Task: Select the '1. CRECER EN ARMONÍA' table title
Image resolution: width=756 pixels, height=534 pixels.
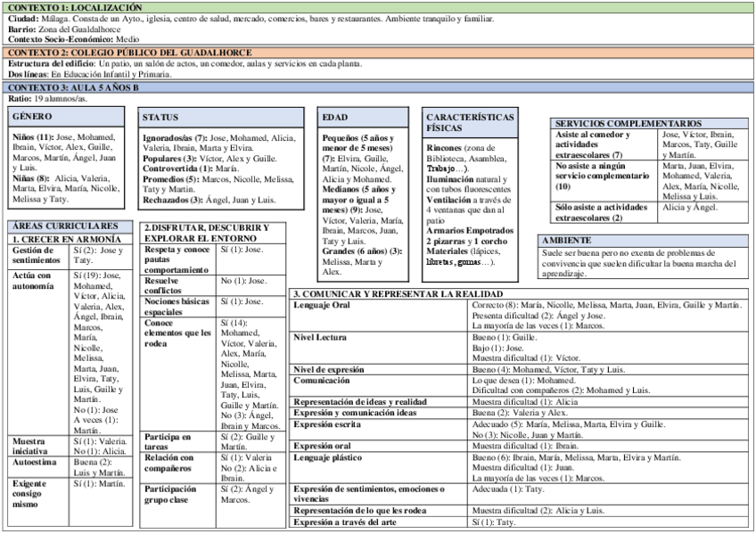Action: 66,240
